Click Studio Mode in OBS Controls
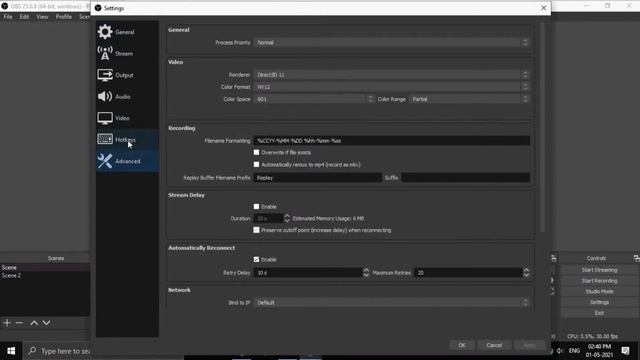Image resolution: width=640 pixels, height=360 pixels. pyautogui.click(x=599, y=291)
